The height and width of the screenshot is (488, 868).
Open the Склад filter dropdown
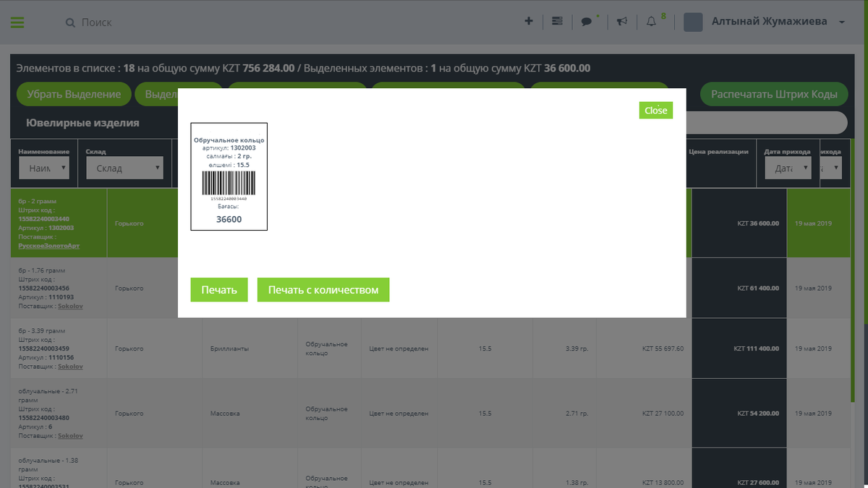point(124,168)
